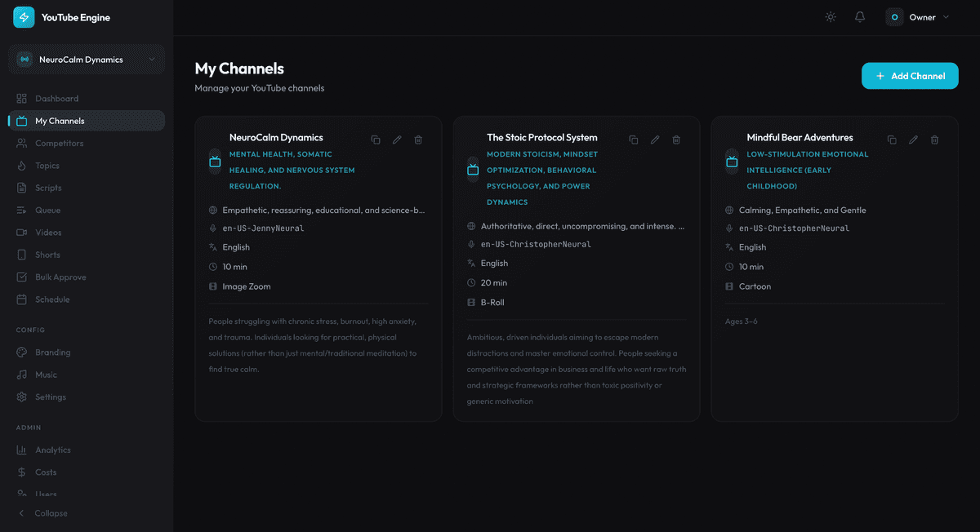This screenshot has width=980, height=532.
Task: Open the Schedule page
Action: 87,299
